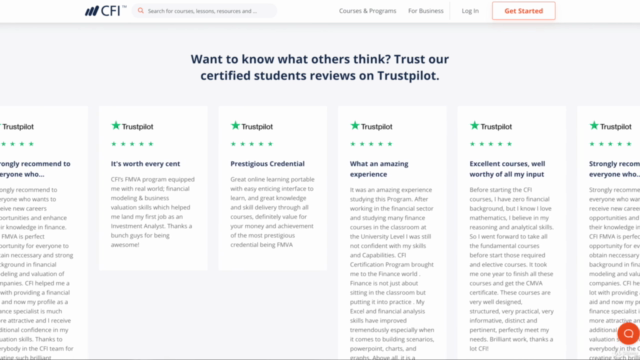This screenshot has width=640, height=360.
Task: Click the Get Started button
Action: [x=524, y=11]
